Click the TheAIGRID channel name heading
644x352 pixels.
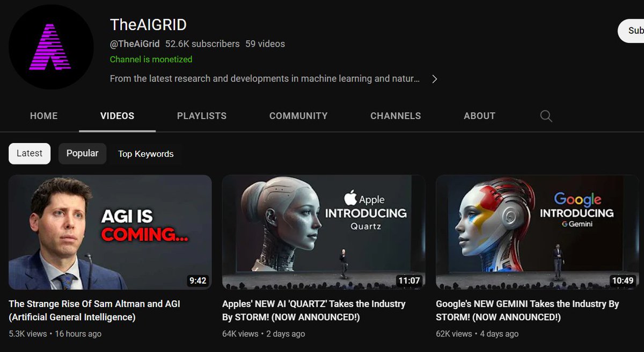pos(148,25)
